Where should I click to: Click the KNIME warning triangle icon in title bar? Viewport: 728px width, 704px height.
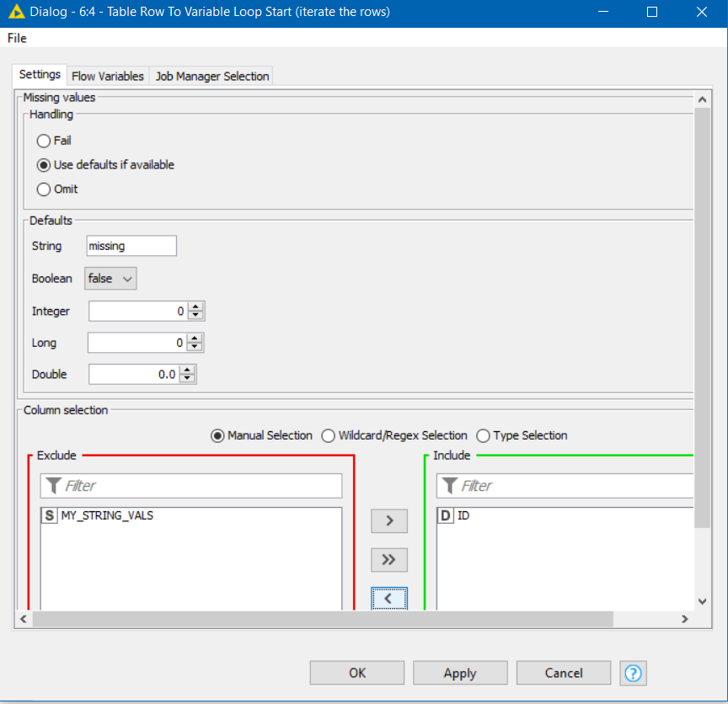16,13
